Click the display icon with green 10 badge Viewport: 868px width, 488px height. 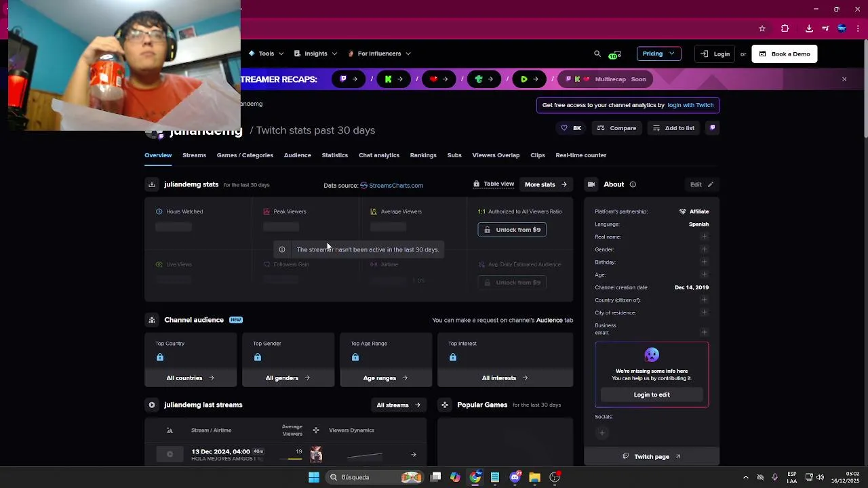click(x=615, y=54)
